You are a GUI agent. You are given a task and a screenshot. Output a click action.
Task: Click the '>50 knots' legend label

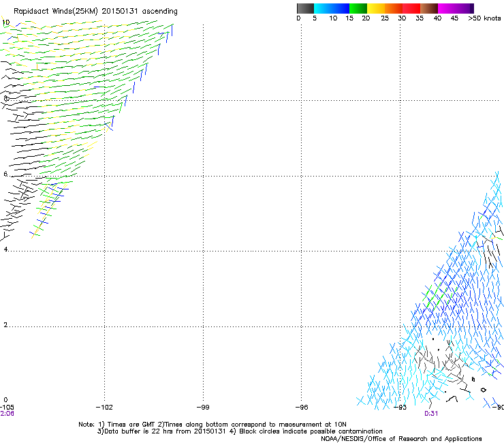484,18
